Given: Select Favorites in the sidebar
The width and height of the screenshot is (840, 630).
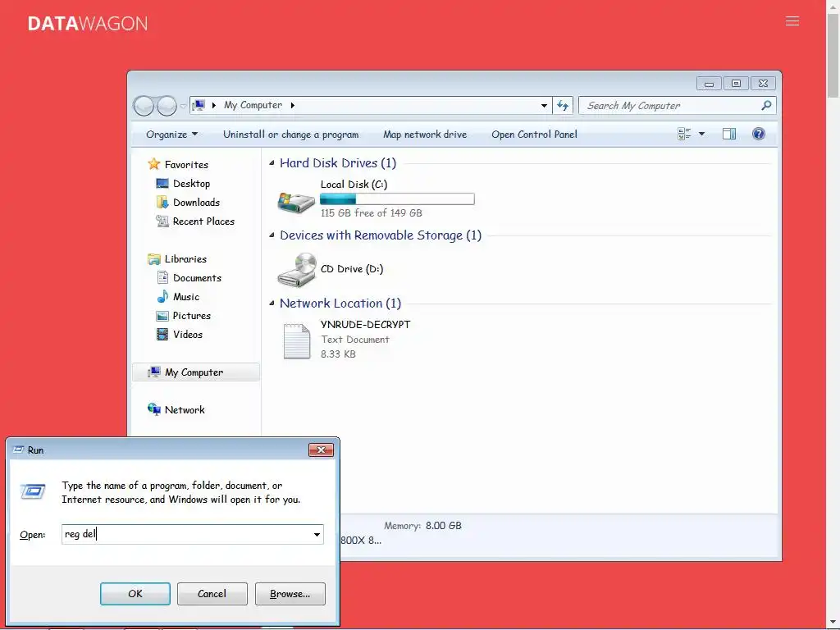Looking at the screenshot, I should point(186,164).
